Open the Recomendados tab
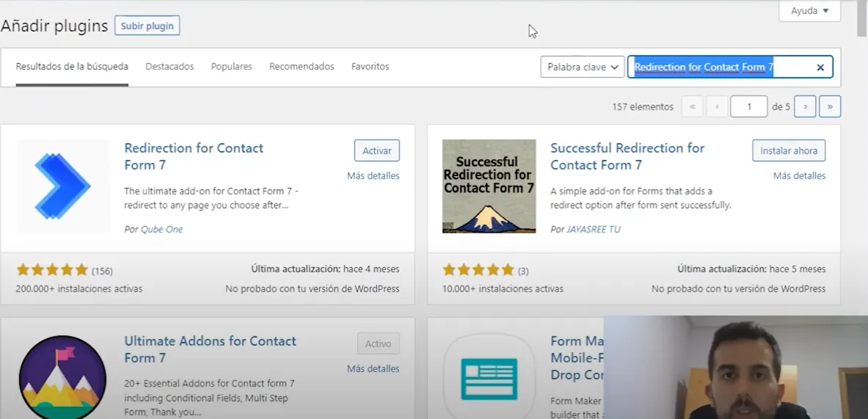The width and height of the screenshot is (868, 419). coord(302,67)
